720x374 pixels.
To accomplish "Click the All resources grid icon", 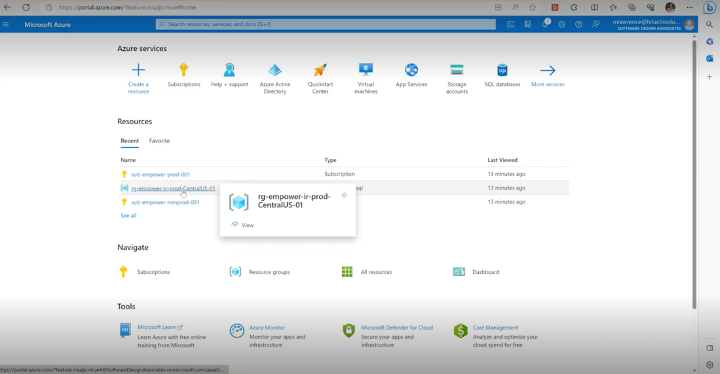I will click(347, 272).
